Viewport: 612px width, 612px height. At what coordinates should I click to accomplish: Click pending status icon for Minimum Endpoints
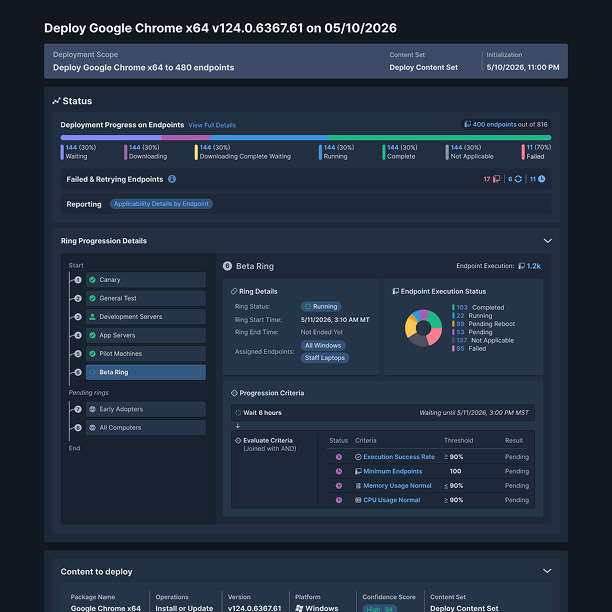pos(339,471)
